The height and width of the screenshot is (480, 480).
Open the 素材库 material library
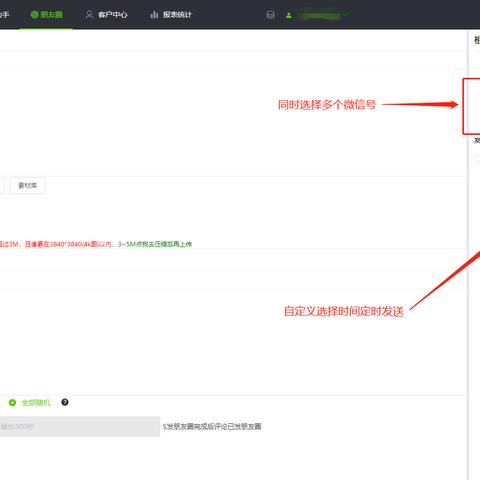click(27, 185)
